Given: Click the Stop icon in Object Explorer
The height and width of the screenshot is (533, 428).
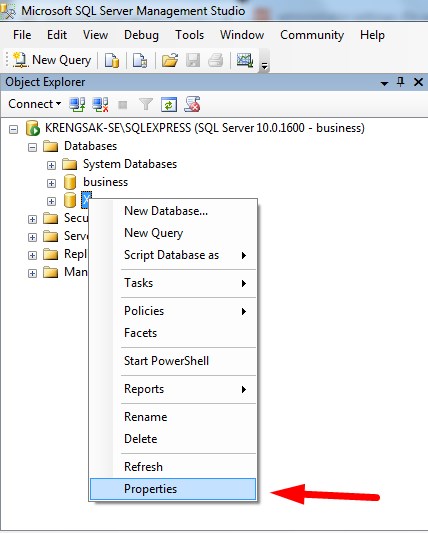Looking at the screenshot, I should (x=122, y=105).
